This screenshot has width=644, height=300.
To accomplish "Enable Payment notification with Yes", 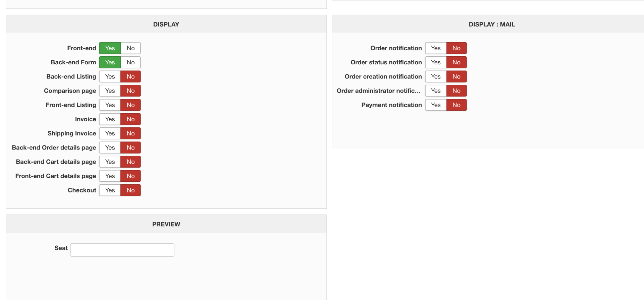I will pos(436,105).
